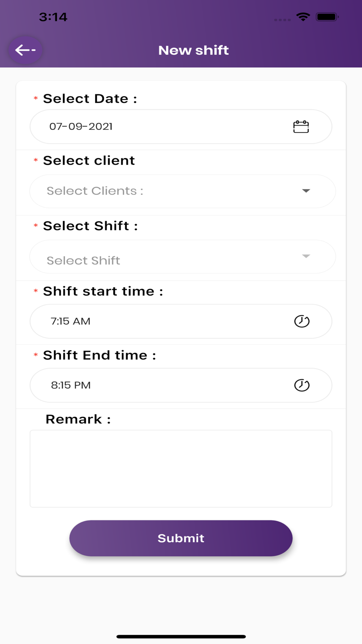Tap the 3:14 status bar clock
The height and width of the screenshot is (644, 362).
coord(53,17)
